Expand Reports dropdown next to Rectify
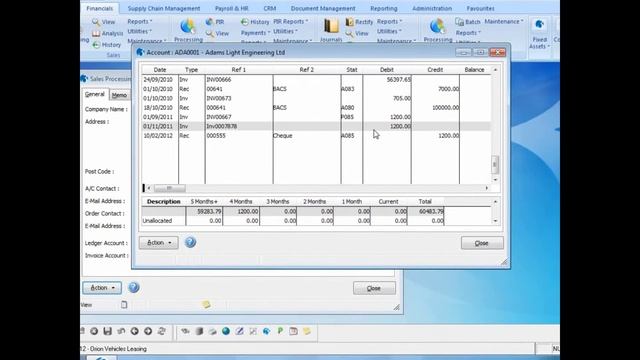The image size is (640, 360). tap(389, 22)
